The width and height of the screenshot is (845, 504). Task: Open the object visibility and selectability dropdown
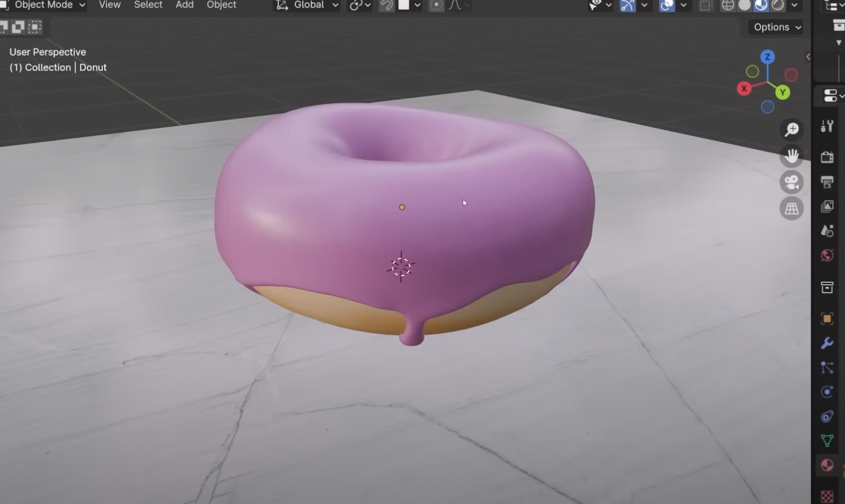coord(600,5)
